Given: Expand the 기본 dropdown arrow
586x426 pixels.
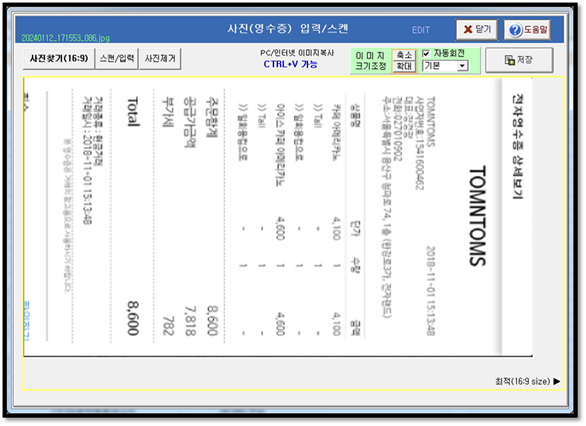Looking at the screenshot, I should [x=462, y=66].
